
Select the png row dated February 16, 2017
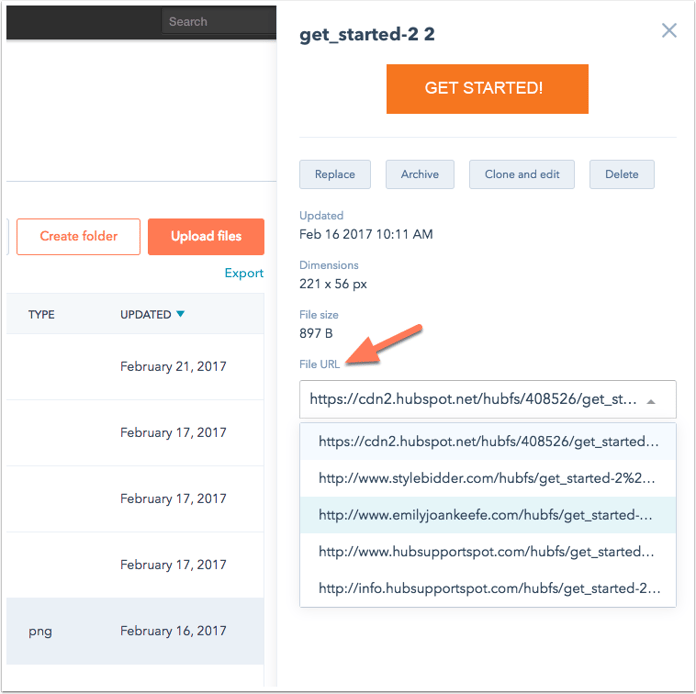pos(135,631)
